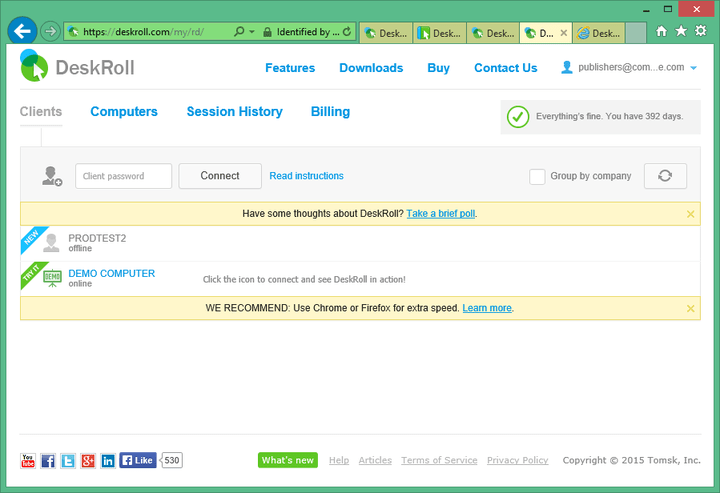720x493 pixels.
Task: Open the Articles footer link
Action: (375, 460)
